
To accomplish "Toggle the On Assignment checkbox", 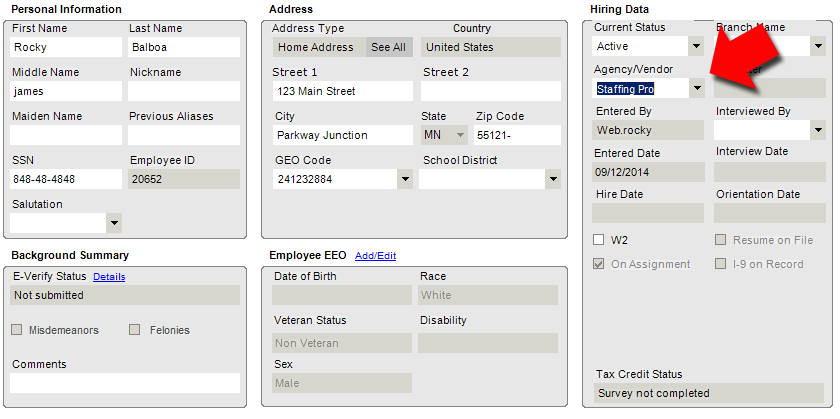I will [x=598, y=264].
